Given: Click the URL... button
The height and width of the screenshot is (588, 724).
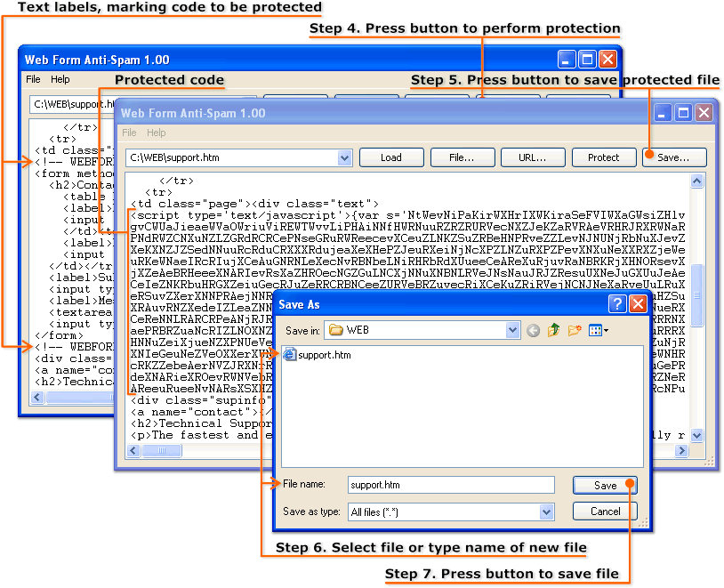Looking at the screenshot, I should (533, 157).
